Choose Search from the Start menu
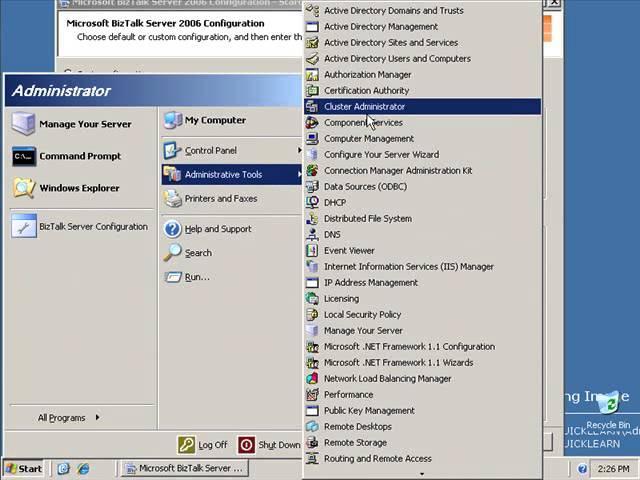The image size is (640, 480). (x=231, y=253)
